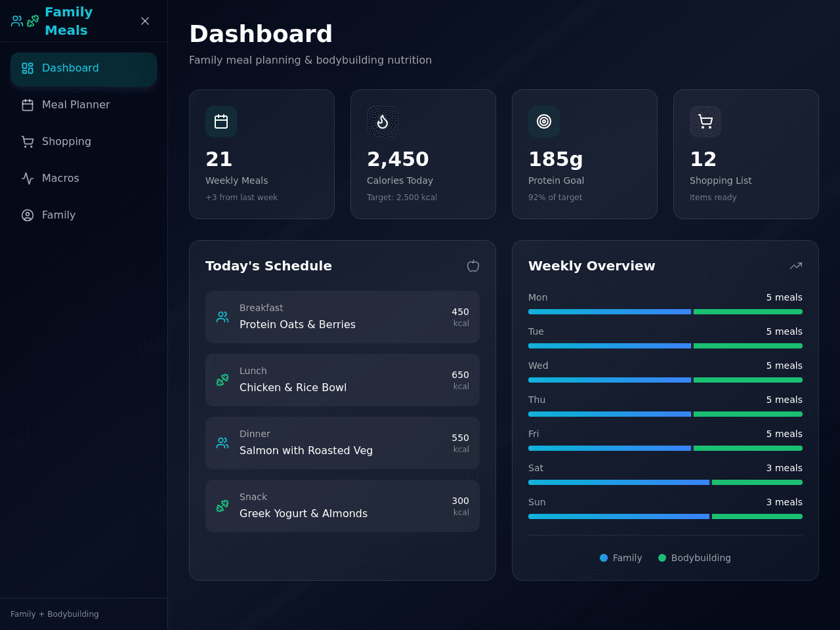
Task: Click the cart icon on Shopping List card
Action: pyautogui.click(x=705, y=121)
